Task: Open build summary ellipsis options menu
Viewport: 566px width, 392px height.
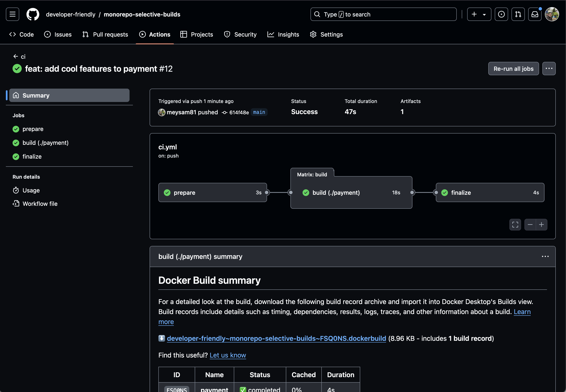Action: click(545, 256)
